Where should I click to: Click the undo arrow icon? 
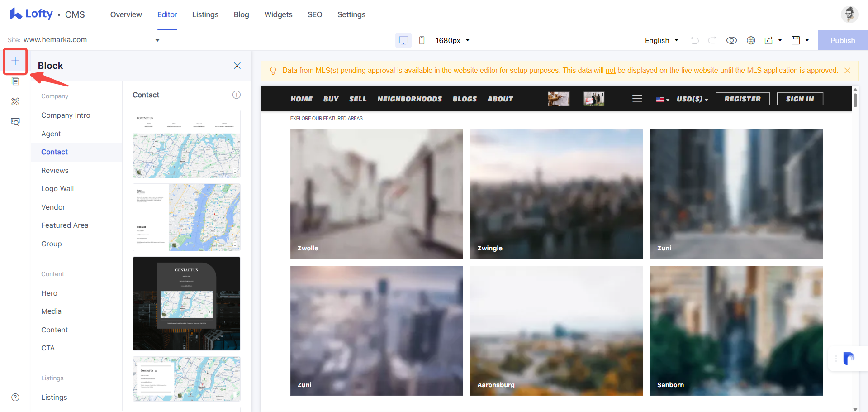(x=695, y=40)
